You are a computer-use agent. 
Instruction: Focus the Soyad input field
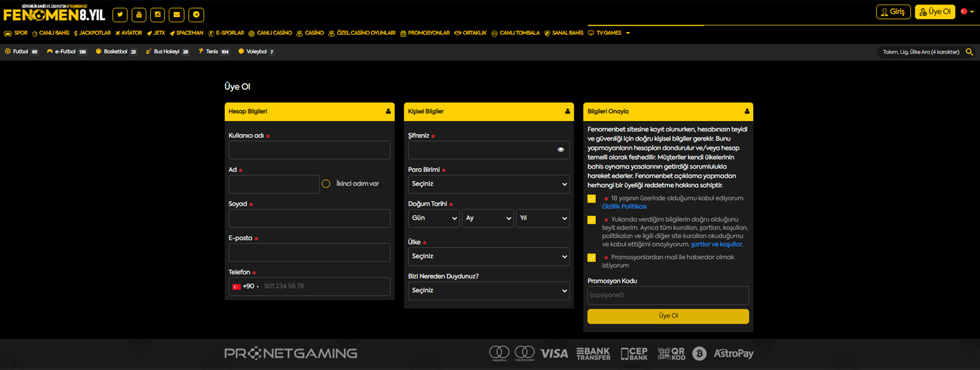point(310,218)
